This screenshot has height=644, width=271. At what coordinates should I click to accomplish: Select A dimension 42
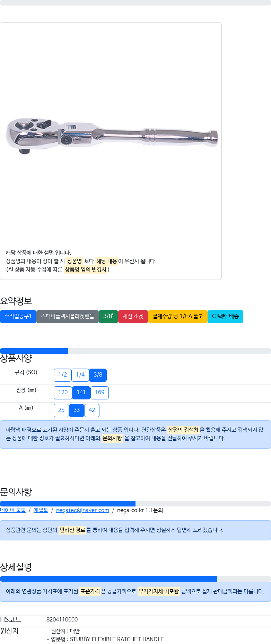[x=92, y=410]
